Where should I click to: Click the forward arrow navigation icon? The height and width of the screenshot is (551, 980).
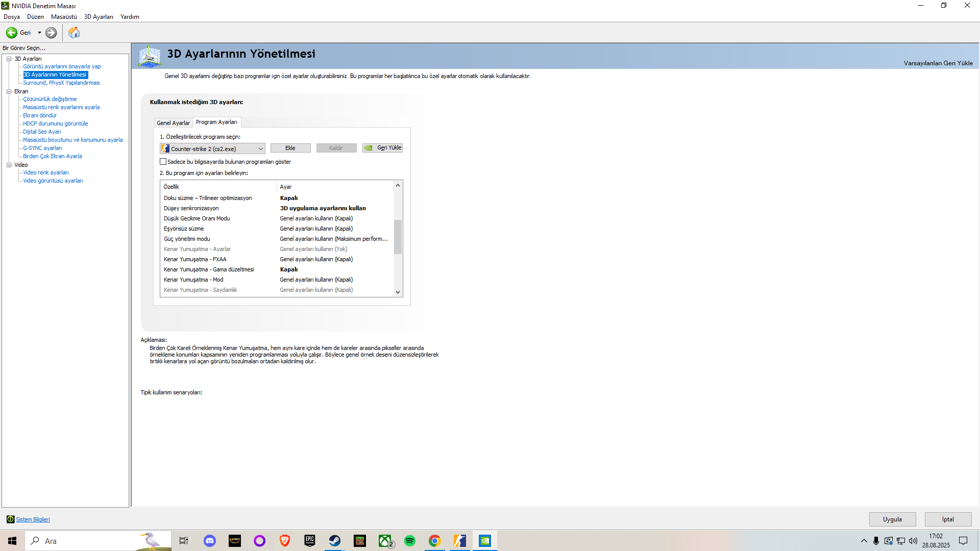pyautogui.click(x=51, y=33)
